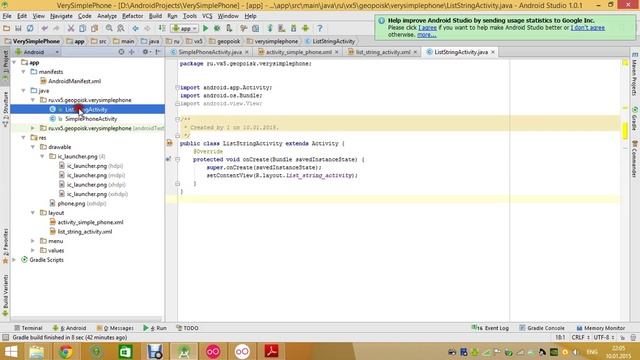Screen dimensions: 640x360
Task: Collapse the java folder
Action: [24, 91]
